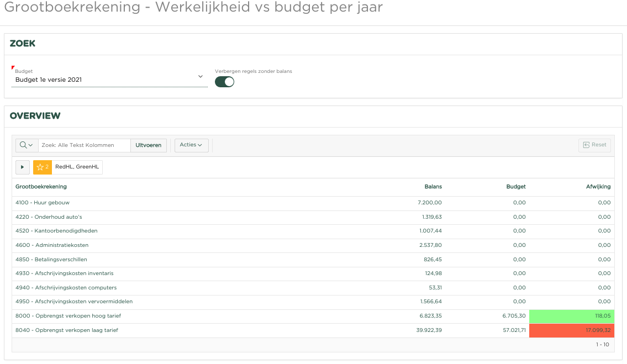The width and height of the screenshot is (627, 364).
Task: Toggle Verbergen regels zonder balans switch
Action: coord(224,82)
